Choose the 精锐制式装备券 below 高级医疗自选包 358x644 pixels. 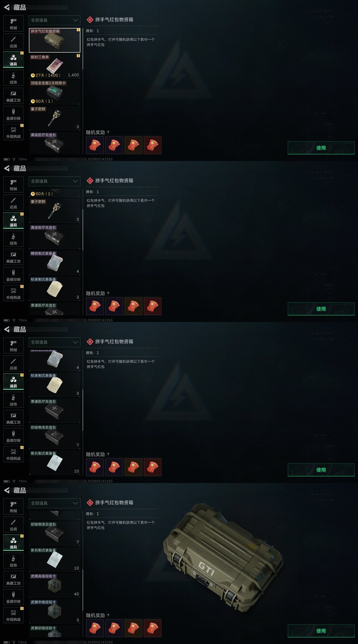tap(55, 263)
